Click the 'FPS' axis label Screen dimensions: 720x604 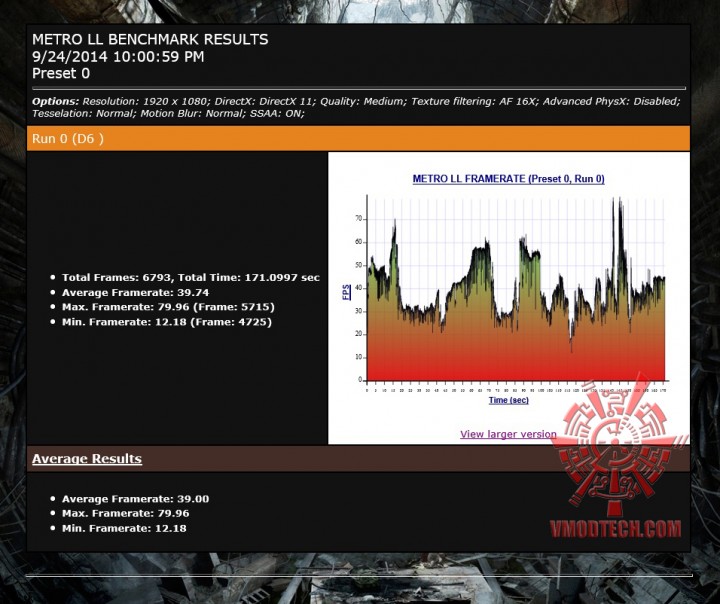tap(347, 292)
